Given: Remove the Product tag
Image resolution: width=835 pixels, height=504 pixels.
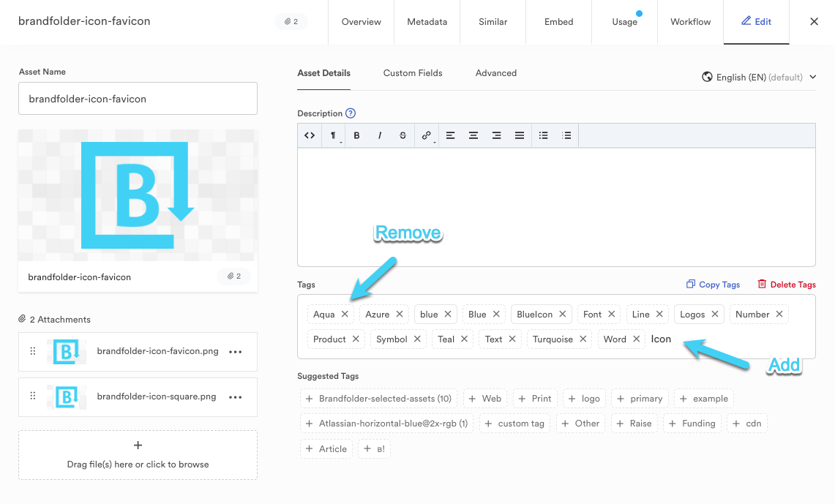Looking at the screenshot, I should click(356, 339).
